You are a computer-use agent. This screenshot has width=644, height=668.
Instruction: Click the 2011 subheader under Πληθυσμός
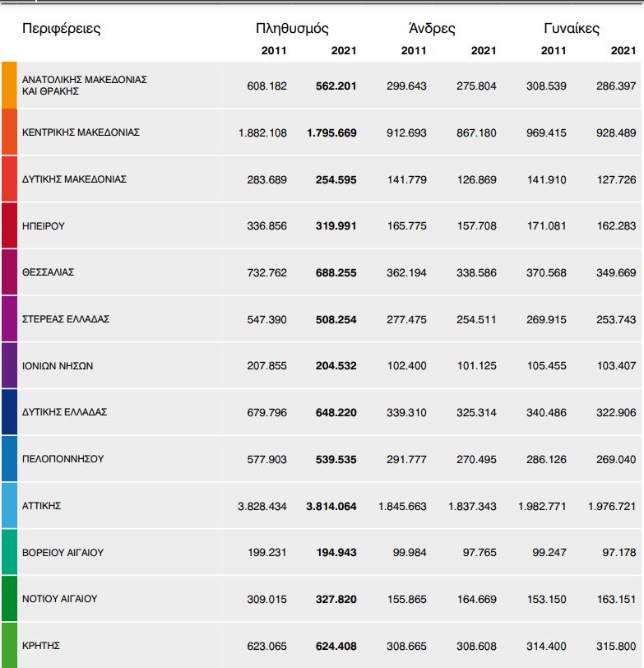[x=274, y=51]
